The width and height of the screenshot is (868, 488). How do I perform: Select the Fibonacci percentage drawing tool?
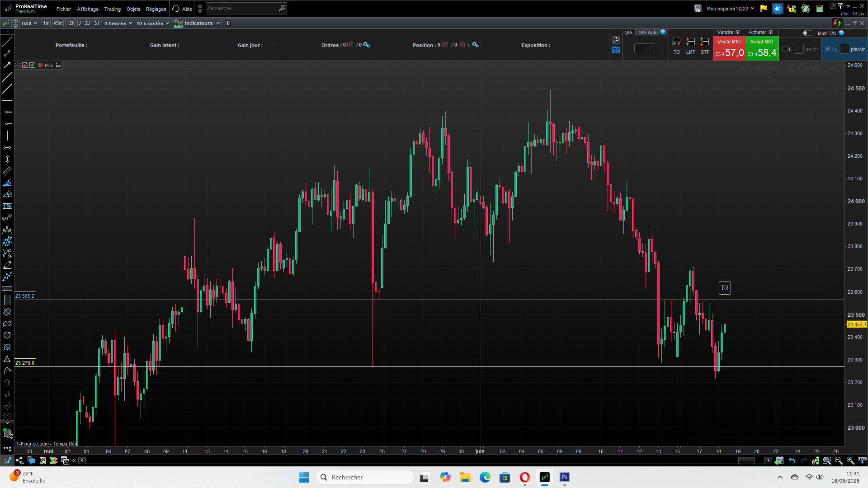(x=7, y=206)
